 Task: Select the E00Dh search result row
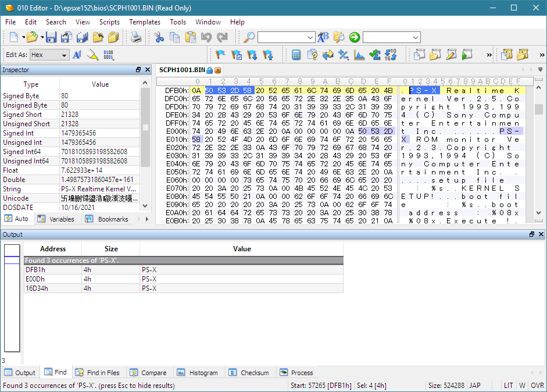pyautogui.click(x=184, y=279)
